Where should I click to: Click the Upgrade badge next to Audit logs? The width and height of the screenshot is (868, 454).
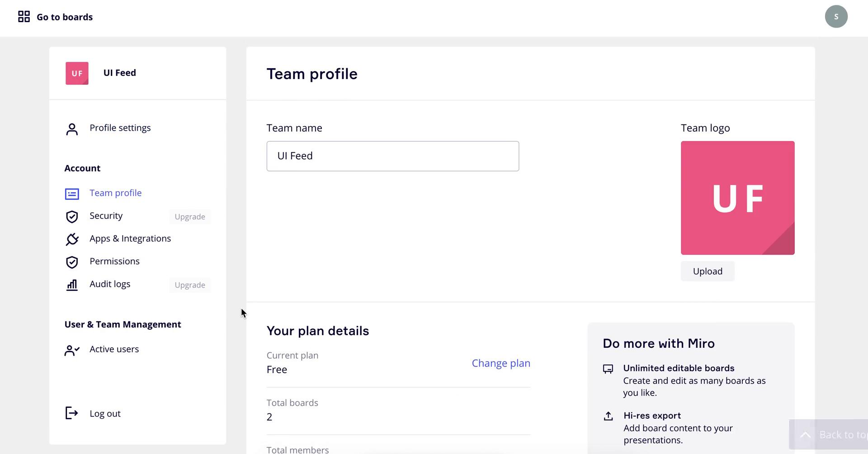click(x=190, y=285)
